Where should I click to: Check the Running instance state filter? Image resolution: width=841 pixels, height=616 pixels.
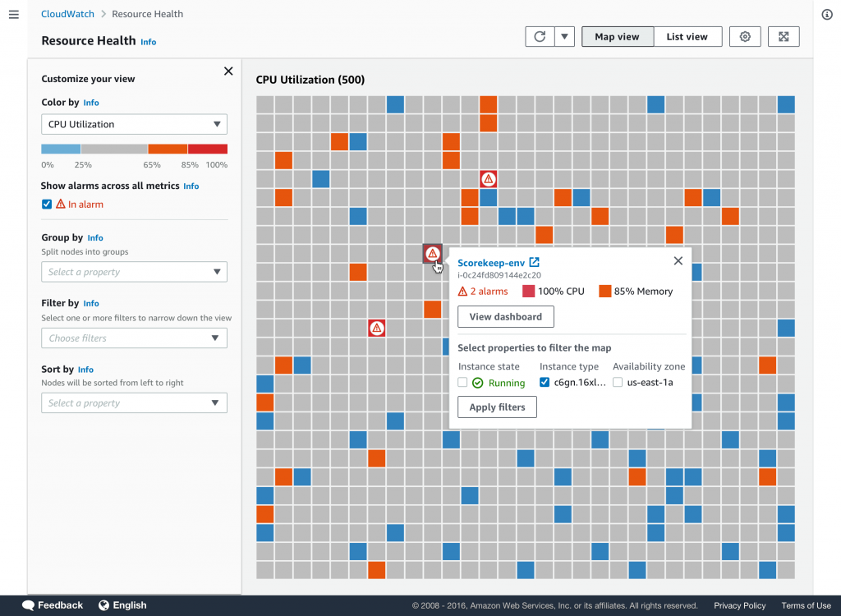point(463,382)
